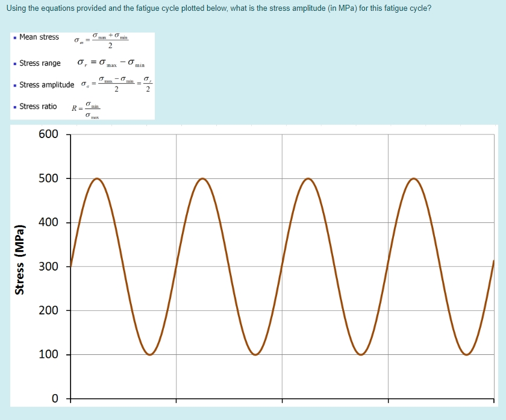Screen dimensions: 506x420
Task: Click the blue bullet beside Stress amplitude
Action: click(14, 85)
